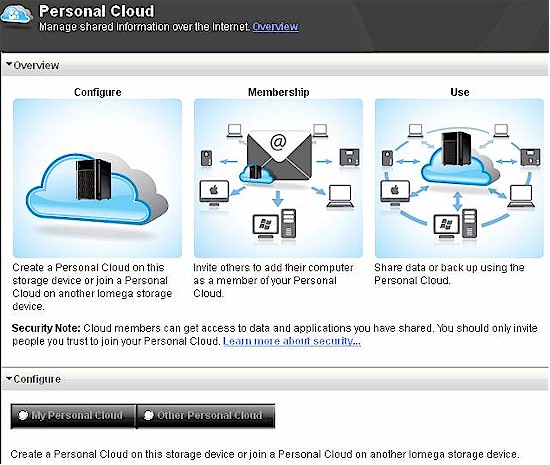Click the Use column heading

click(460, 92)
